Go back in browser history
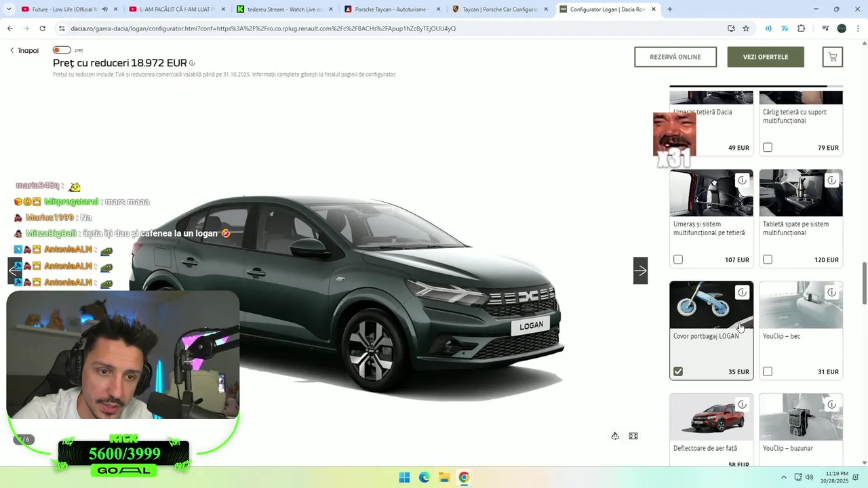The image size is (868, 488). tap(9, 28)
